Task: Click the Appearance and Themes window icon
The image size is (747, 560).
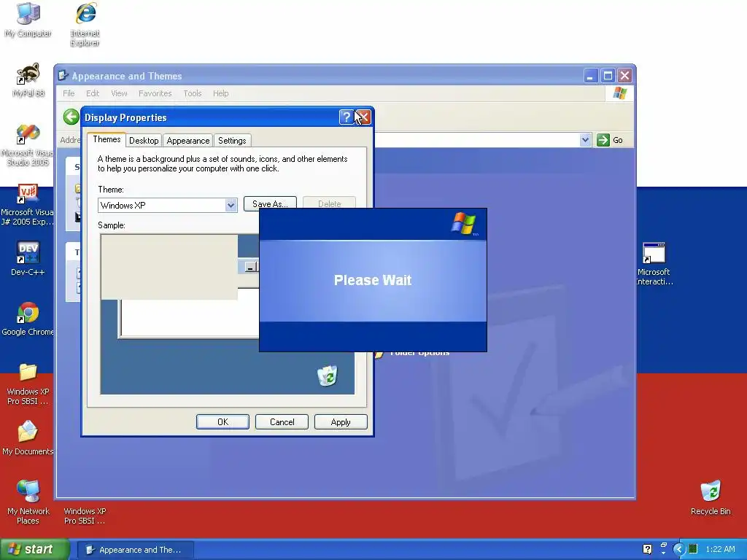Action: [63, 75]
